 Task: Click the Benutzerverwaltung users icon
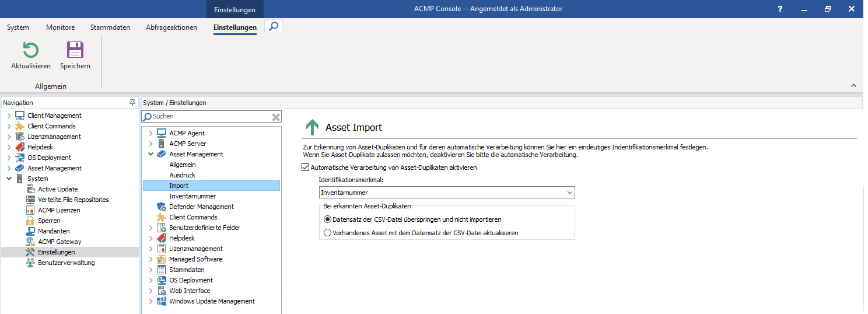tap(30, 263)
